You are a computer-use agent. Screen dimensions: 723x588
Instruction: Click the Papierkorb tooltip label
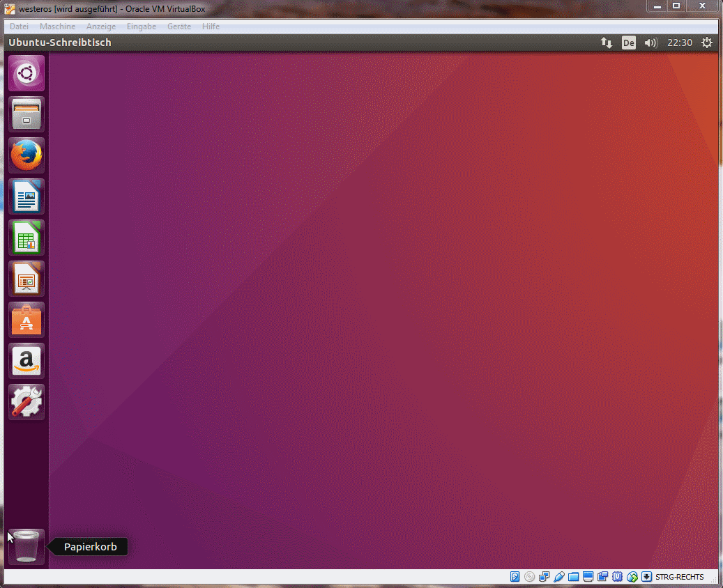(91, 547)
